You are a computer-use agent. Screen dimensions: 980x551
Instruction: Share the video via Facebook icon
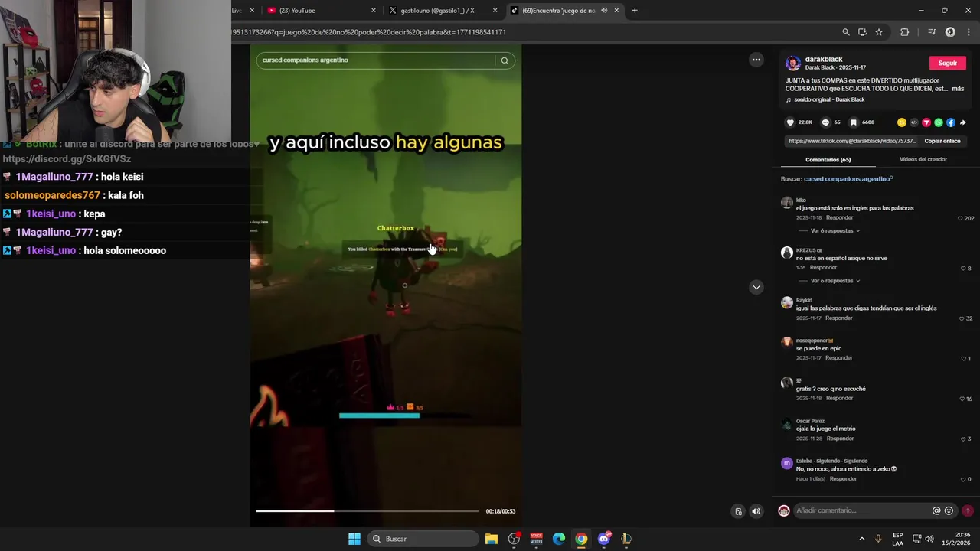point(951,122)
